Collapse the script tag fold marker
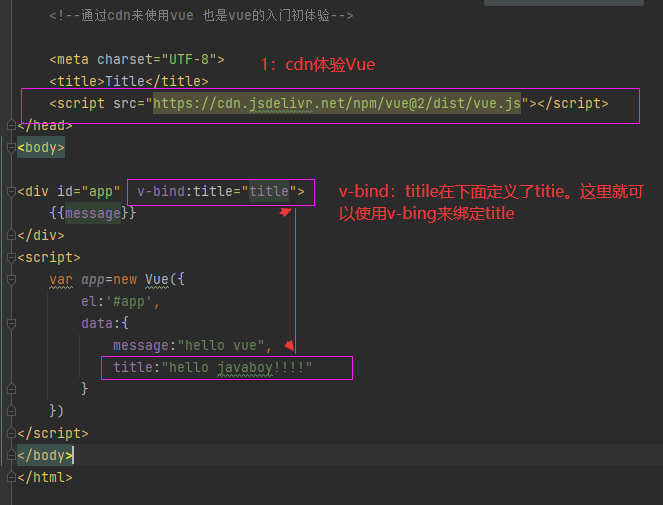The height and width of the screenshot is (505, 663). [11, 257]
